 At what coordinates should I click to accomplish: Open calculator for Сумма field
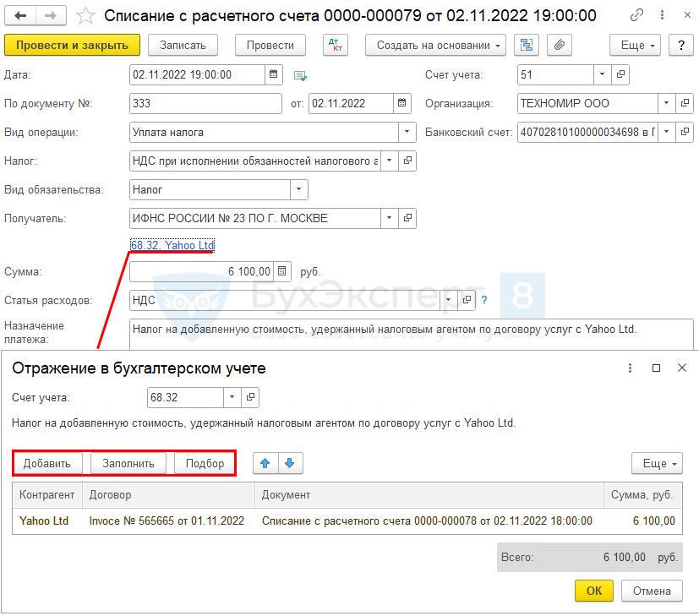coord(282,271)
